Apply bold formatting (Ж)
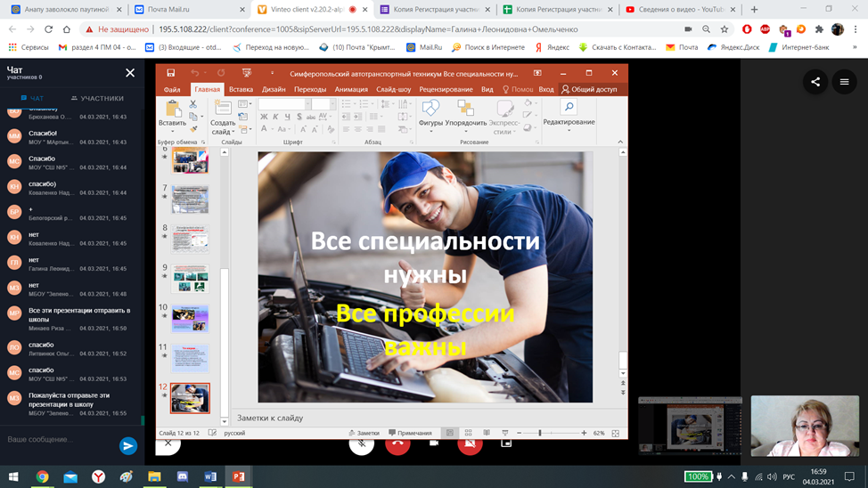Image resolution: width=868 pixels, height=488 pixels. [264, 117]
